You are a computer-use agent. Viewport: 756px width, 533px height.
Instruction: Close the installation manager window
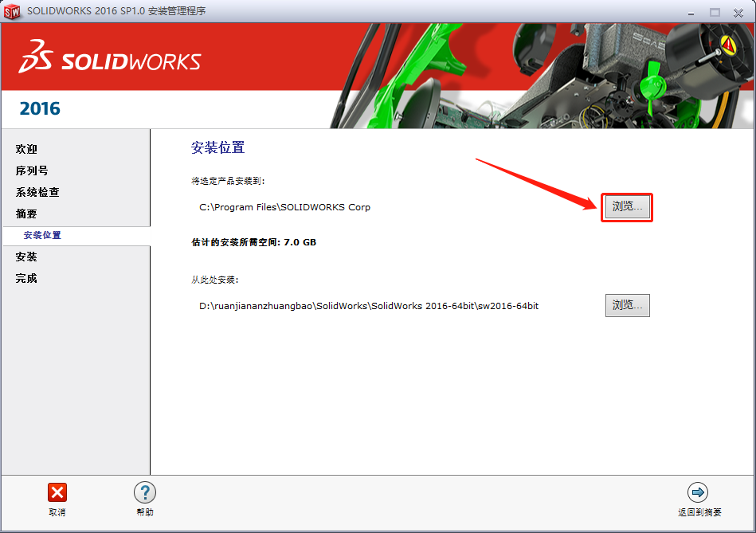(x=738, y=13)
